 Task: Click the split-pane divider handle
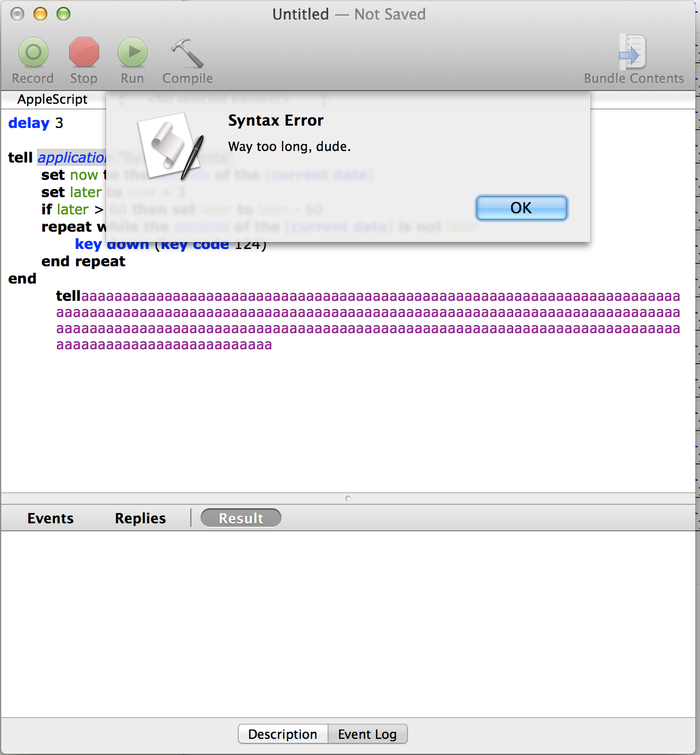pyautogui.click(x=348, y=499)
